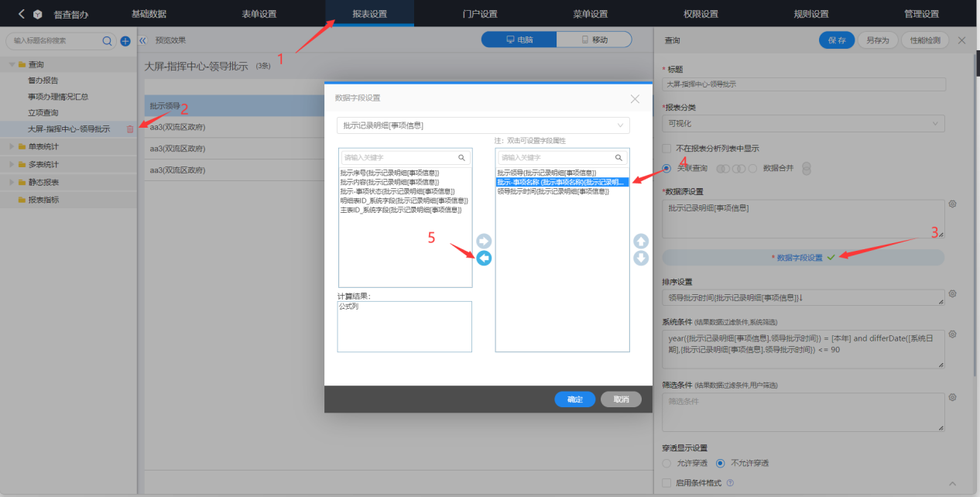Open the 报表分类 dropdown showing 可视化

pyautogui.click(x=803, y=123)
